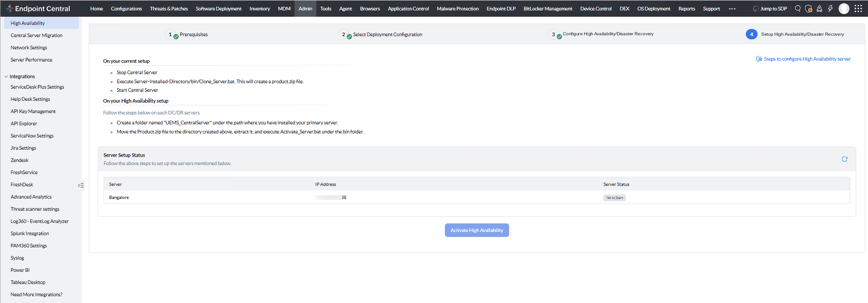Open the Inventory menu
The width and height of the screenshot is (868, 303).
pyautogui.click(x=260, y=9)
